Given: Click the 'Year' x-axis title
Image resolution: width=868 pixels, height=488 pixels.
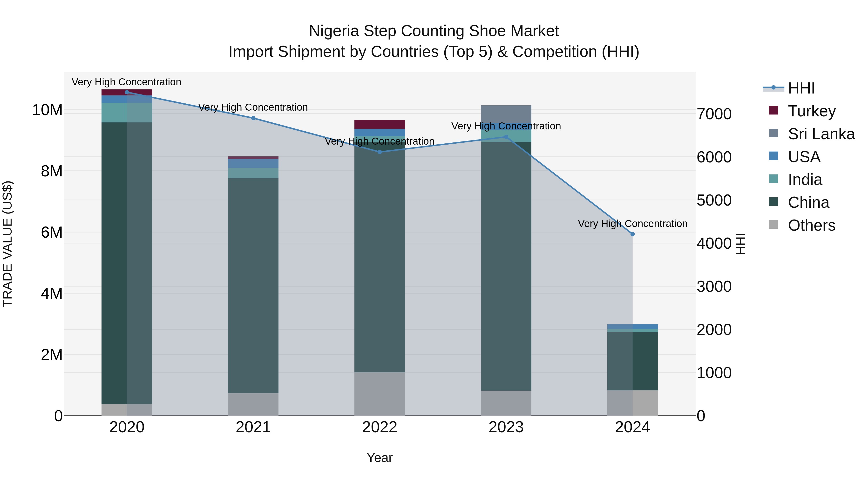Looking at the screenshot, I should point(380,458).
